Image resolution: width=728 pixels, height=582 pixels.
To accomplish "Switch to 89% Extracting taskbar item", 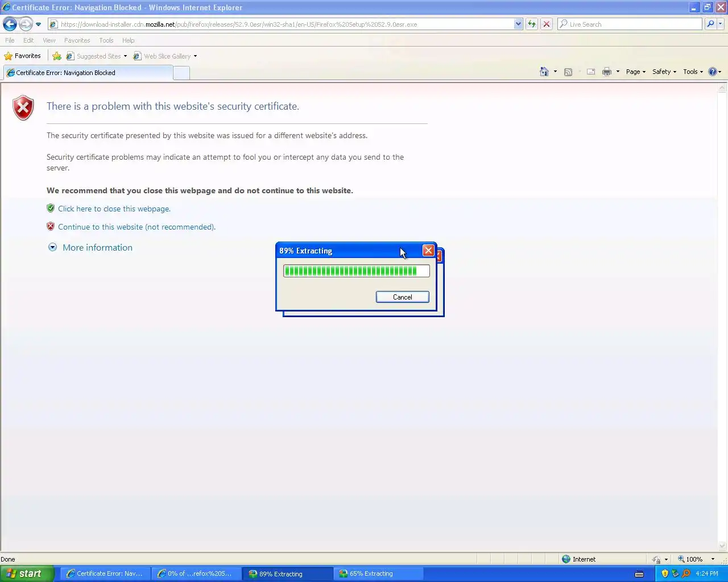I will [288, 573].
